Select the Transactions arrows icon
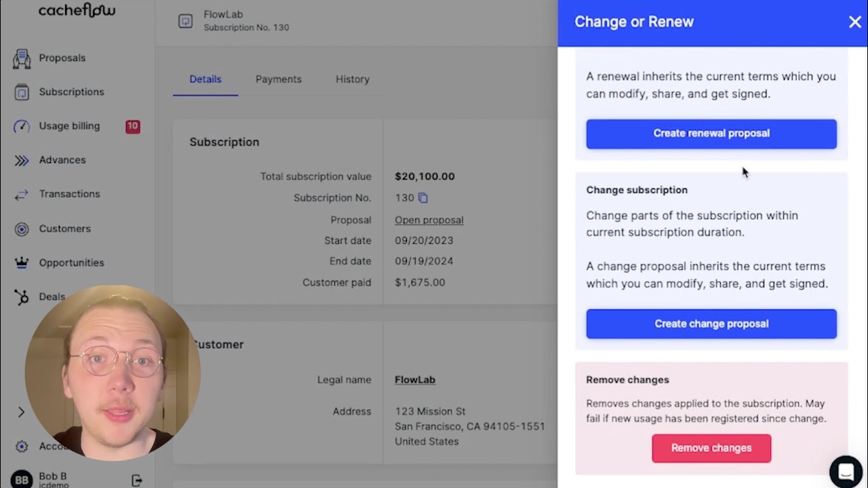 22,194
